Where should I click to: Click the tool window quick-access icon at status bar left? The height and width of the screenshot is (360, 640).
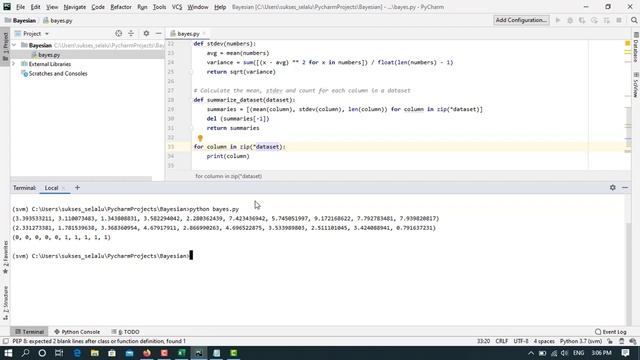(x=5, y=341)
